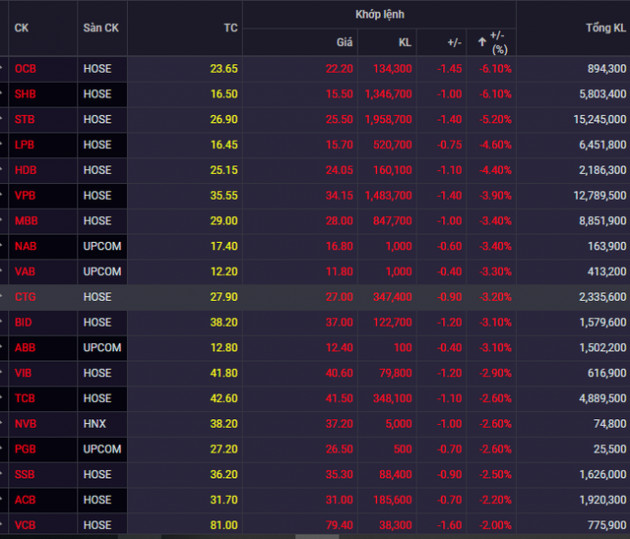This screenshot has width=630, height=539.
Task: Click reference price 29.00 for MBB
Action: click(224, 220)
